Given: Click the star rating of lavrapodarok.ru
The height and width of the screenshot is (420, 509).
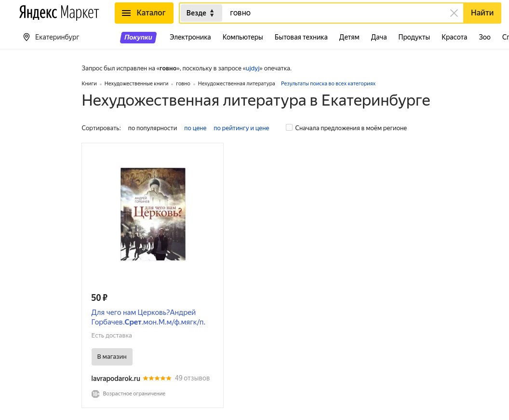Looking at the screenshot, I should click(157, 378).
